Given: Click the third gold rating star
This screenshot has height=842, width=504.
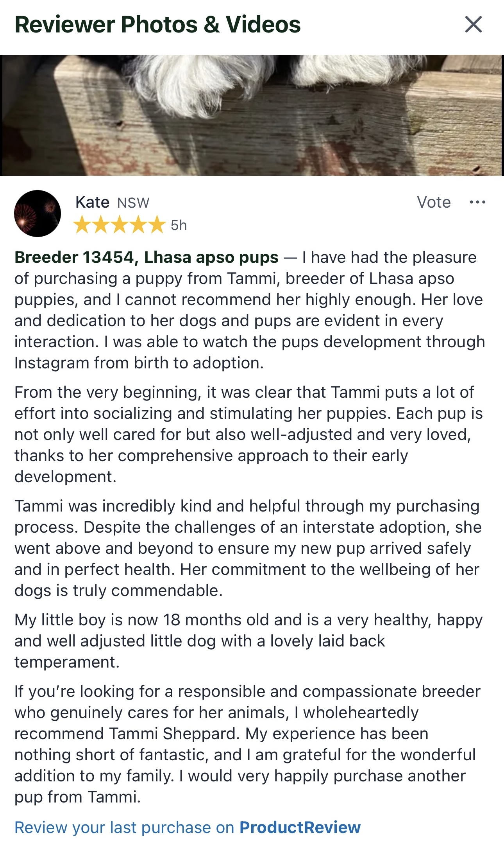Looking at the screenshot, I should click(x=120, y=225).
